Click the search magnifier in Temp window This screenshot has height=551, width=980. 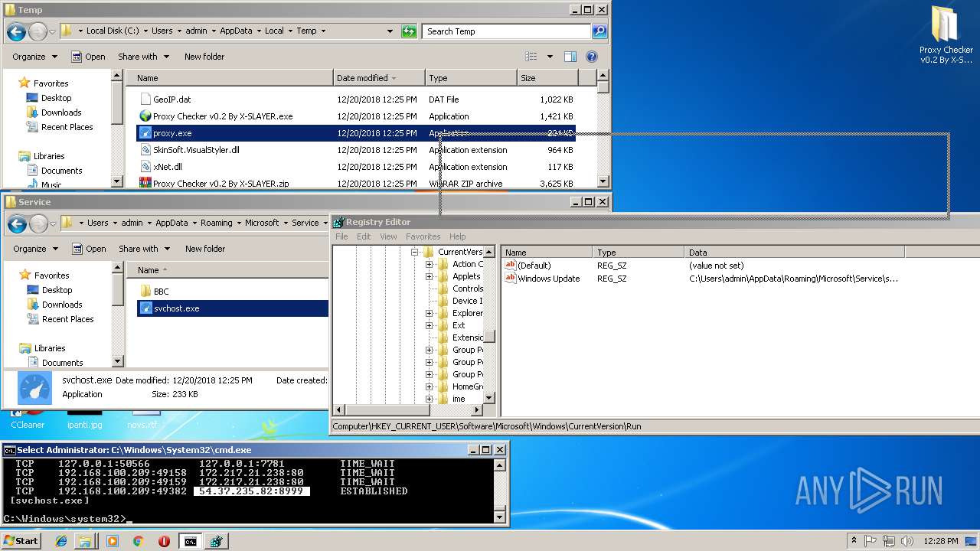599,31
